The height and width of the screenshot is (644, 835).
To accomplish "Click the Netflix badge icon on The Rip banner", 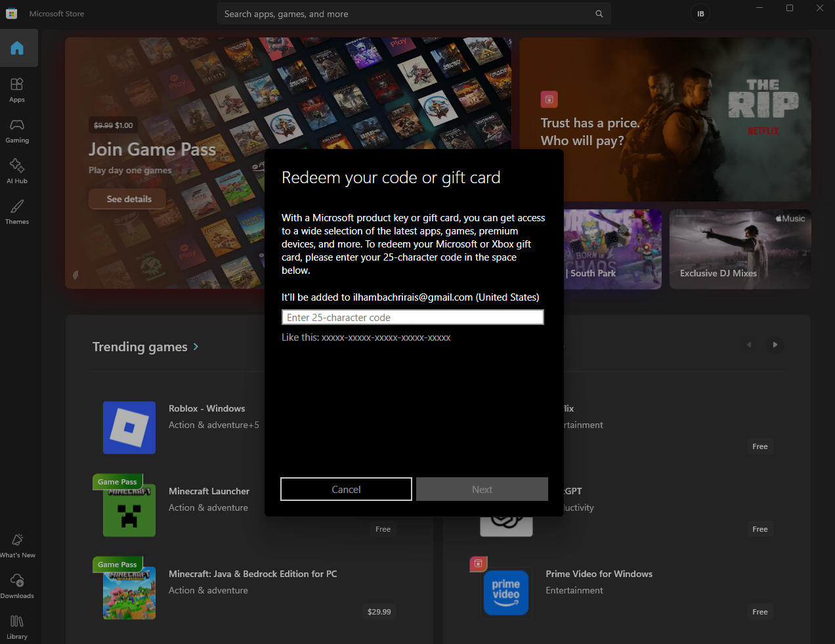I will [x=549, y=99].
